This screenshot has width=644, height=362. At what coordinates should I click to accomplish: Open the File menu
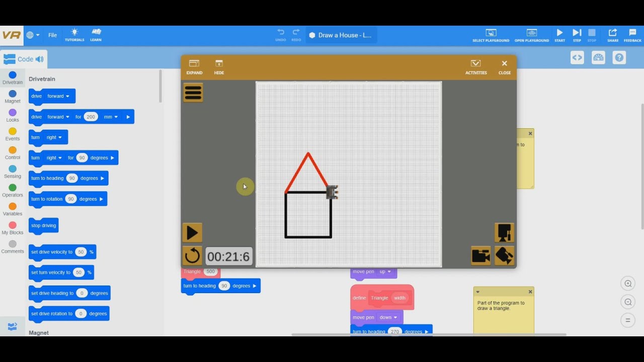[x=52, y=35]
